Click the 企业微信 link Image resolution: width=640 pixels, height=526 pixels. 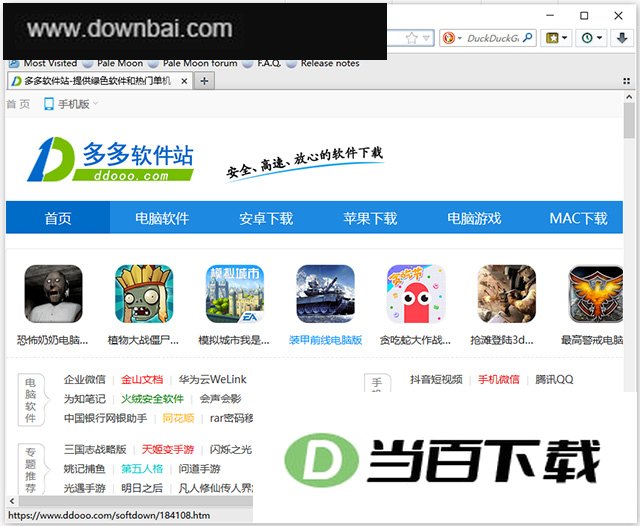point(84,379)
